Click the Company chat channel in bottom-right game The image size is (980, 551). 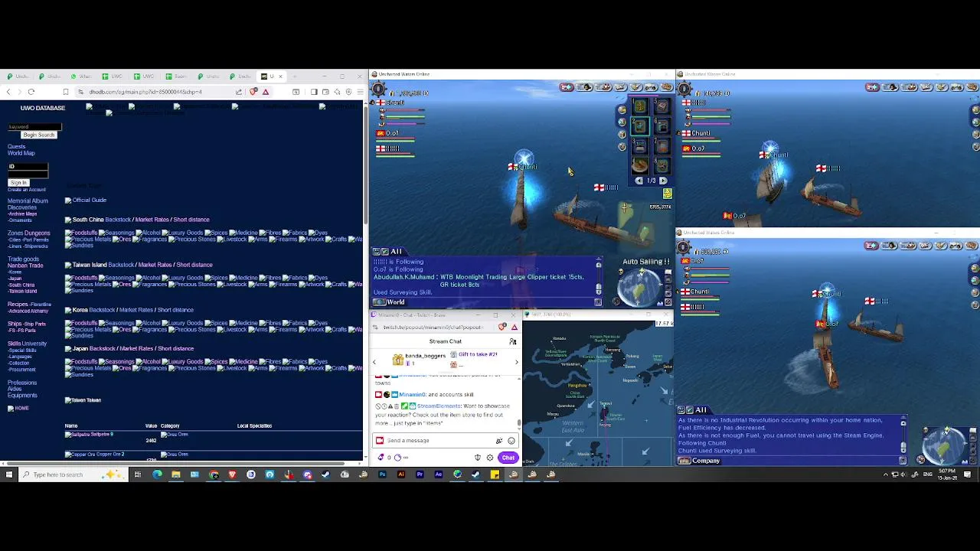click(700, 461)
